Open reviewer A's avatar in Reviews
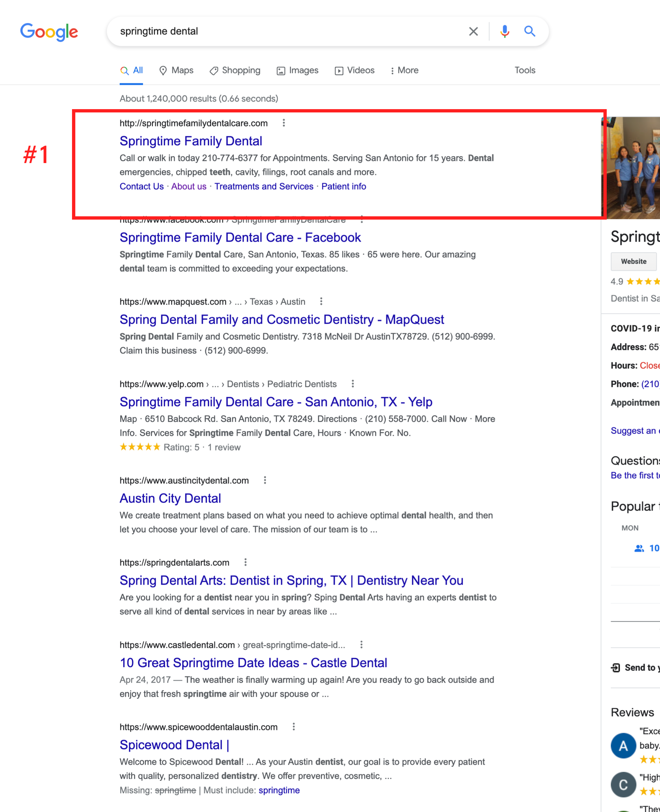The image size is (660, 812). [623, 746]
